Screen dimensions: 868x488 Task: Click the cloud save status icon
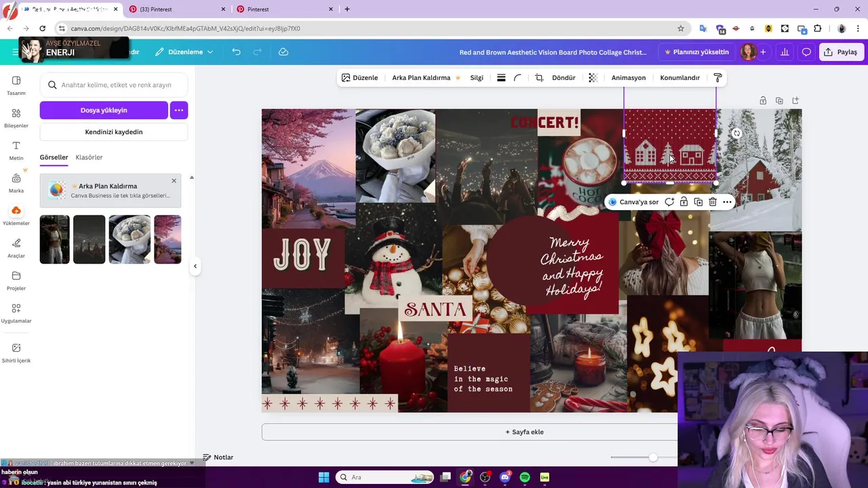(x=283, y=52)
